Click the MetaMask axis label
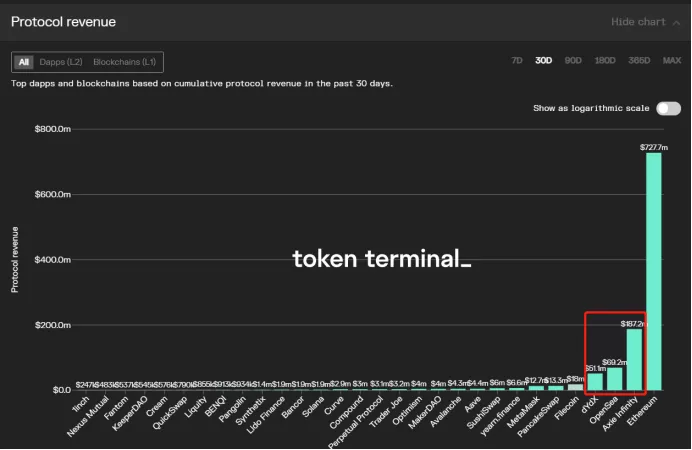 (x=523, y=412)
